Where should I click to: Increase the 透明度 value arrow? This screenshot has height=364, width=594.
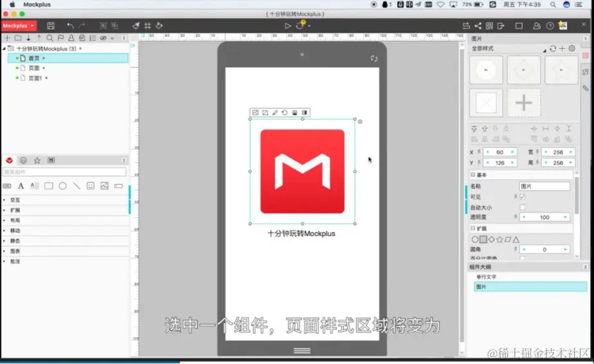tap(565, 217)
